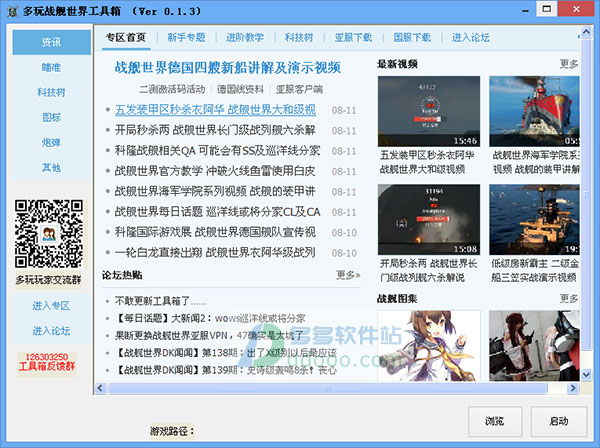This screenshot has width=600, height=448.
Task: Open news 科隆国际游戏展 战舰世界德国舰队宣传视
Action: pyautogui.click(x=215, y=232)
